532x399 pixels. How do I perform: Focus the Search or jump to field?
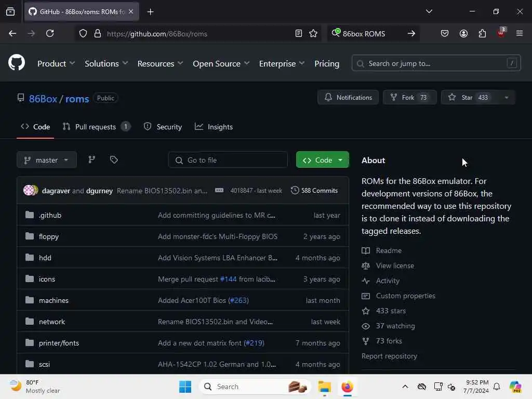(x=436, y=63)
